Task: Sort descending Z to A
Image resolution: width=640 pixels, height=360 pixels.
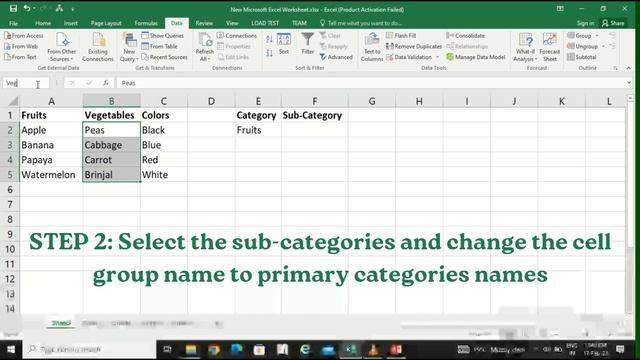Action: click(x=269, y=53)
